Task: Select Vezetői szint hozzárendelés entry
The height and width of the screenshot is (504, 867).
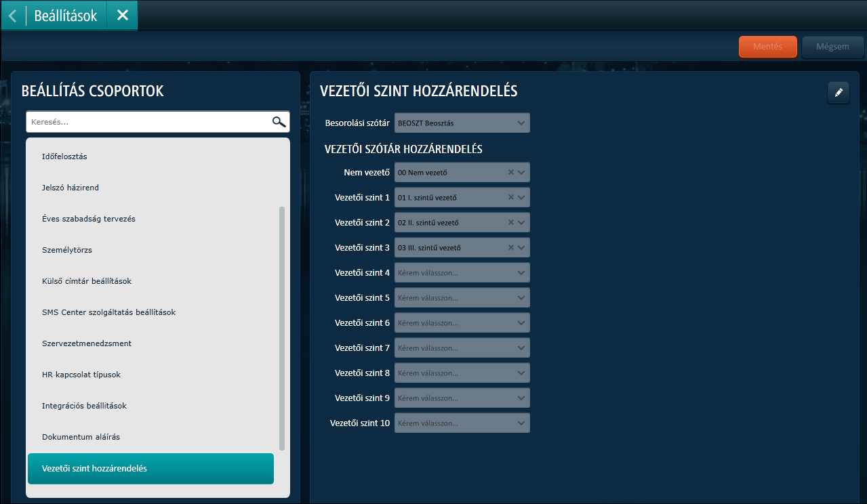Action: (150, 469)
